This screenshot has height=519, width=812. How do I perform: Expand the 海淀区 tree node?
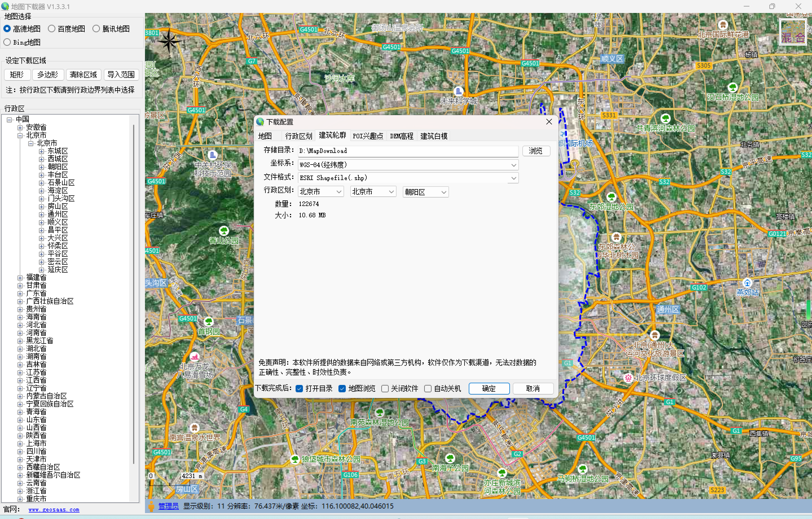pos(41,191)
